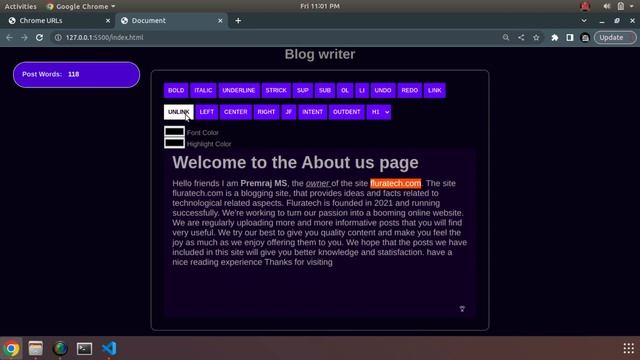Click the LI list button
Image resolution: width=640 pixels, height=360 pixels.
(x=362, y=90)
